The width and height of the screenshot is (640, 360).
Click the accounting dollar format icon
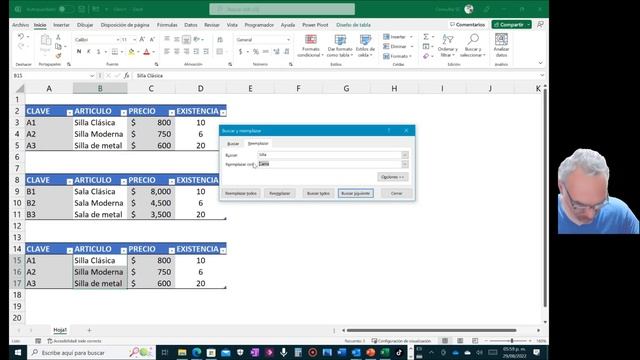tap(240, 52)
